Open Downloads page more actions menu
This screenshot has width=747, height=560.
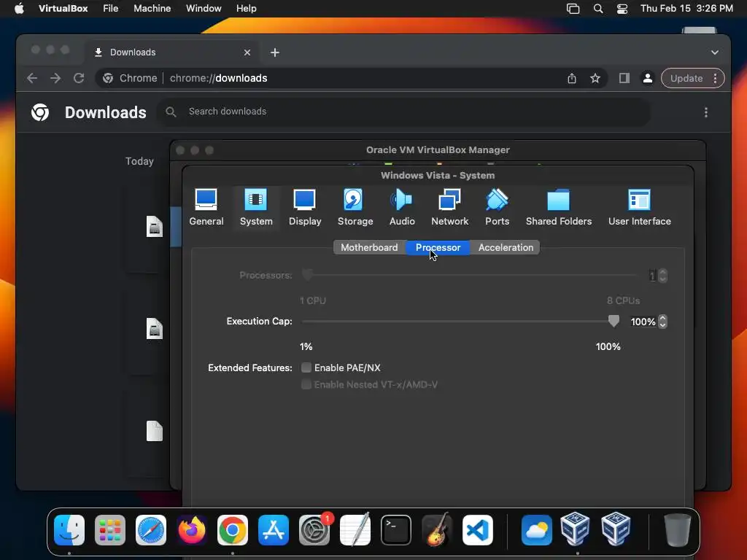coord(706,112)
